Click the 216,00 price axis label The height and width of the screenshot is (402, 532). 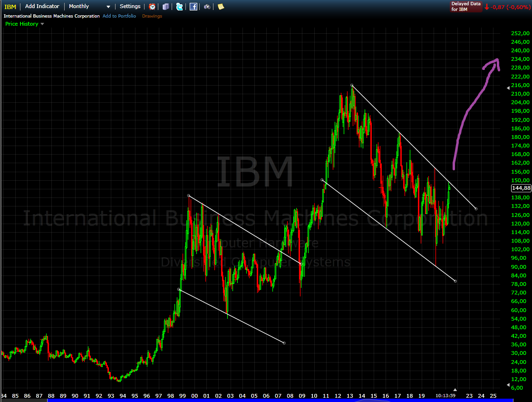click(520, 85)
